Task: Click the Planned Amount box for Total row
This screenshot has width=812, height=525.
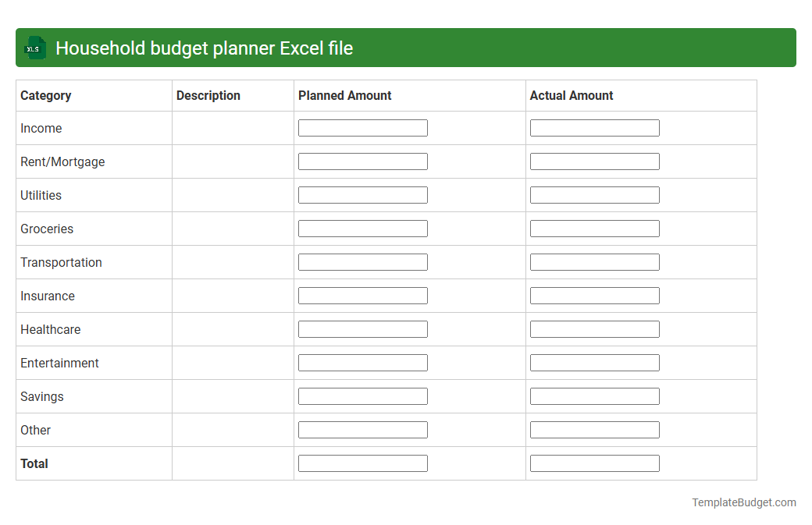Action: (362, 463)
